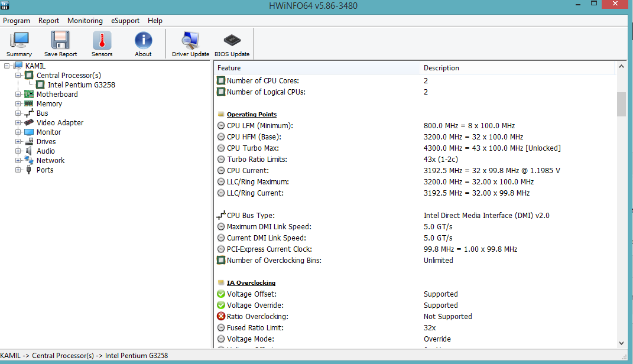This screenshot has height=364, width=633.
Task: Click the value "5.0 GT/s" for Maximum DMI
Action: [x=438, y=226]
